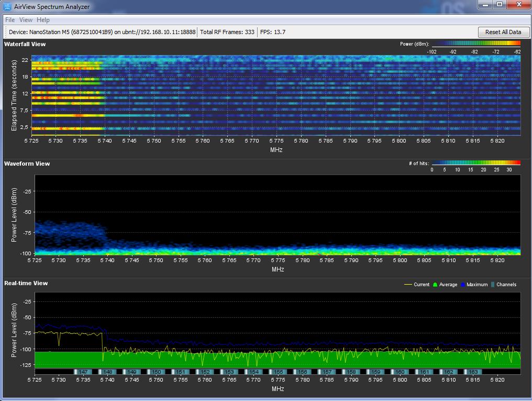The width and height of the screenshot is (532, 401).
Task: Click the '# of hits' color scale
Action: 476,163
